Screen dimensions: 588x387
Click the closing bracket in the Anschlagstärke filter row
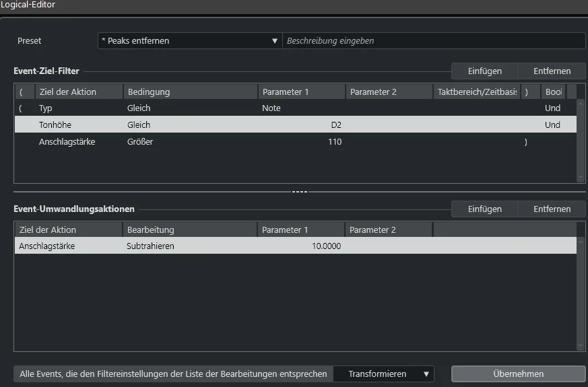(526, 142)
